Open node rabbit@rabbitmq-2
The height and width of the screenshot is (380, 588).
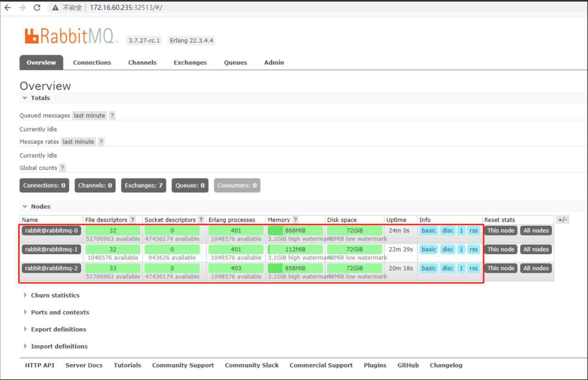pyautogui.click(x=51, y=268)
